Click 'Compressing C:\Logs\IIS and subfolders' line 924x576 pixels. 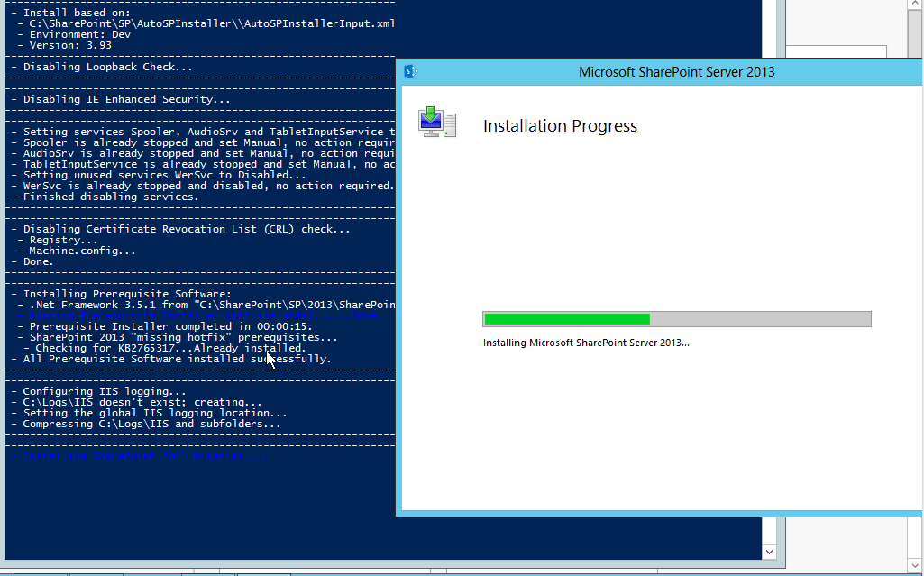[146, 424]
